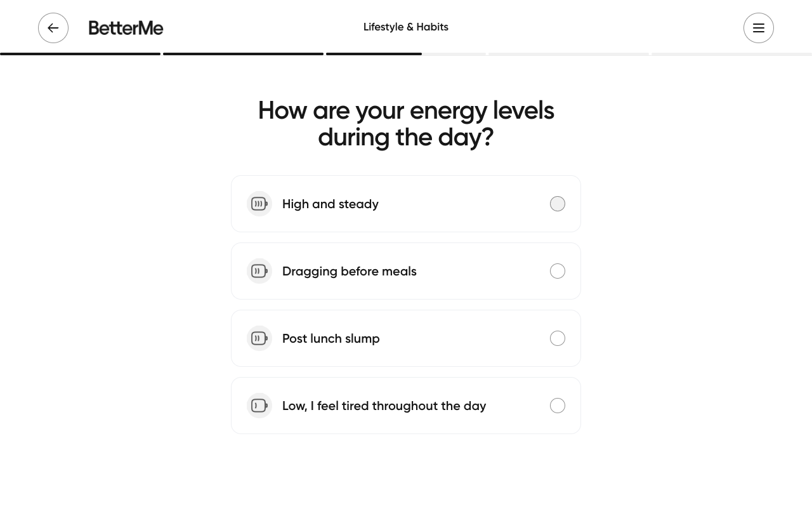This screenshot has height=516, width=812.
Task: Click the second progress bar segment
Action: pos(243,54)
